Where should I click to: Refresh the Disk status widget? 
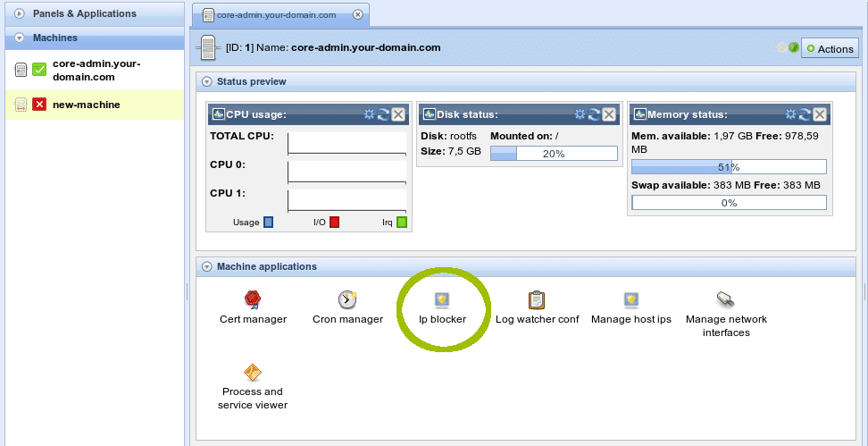coord(594,114)
